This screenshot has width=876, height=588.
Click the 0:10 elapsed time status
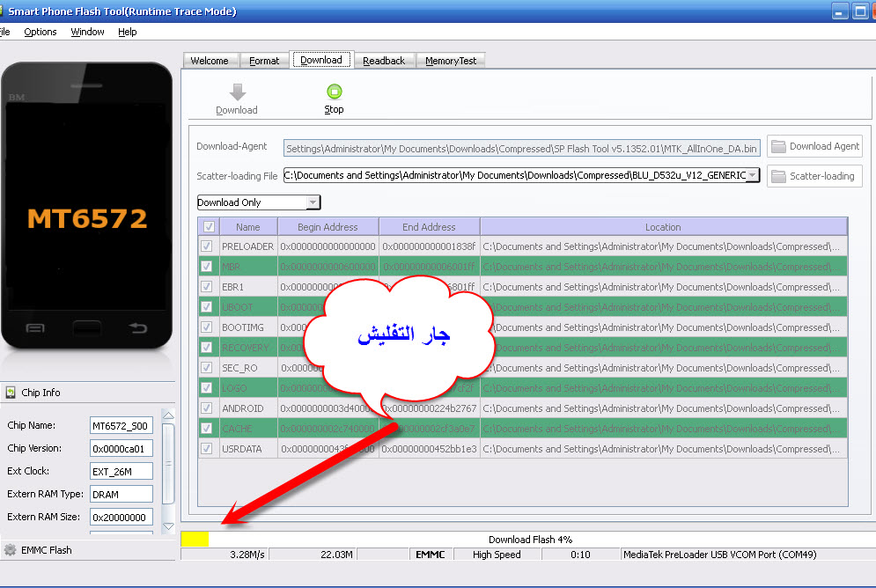coord(580,555)
